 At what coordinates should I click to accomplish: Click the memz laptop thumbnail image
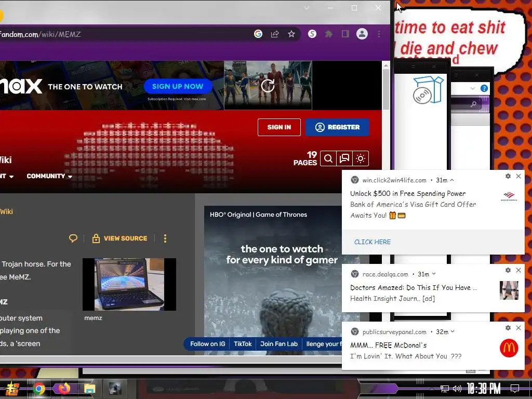(129, 284)
